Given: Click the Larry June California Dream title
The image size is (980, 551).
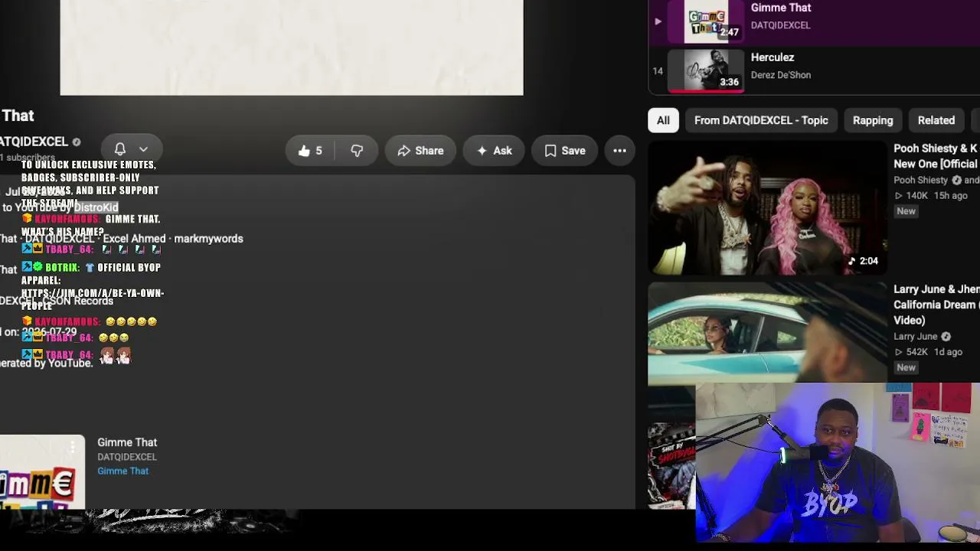Looking at the screenshot, I should (x=936, y=305).
